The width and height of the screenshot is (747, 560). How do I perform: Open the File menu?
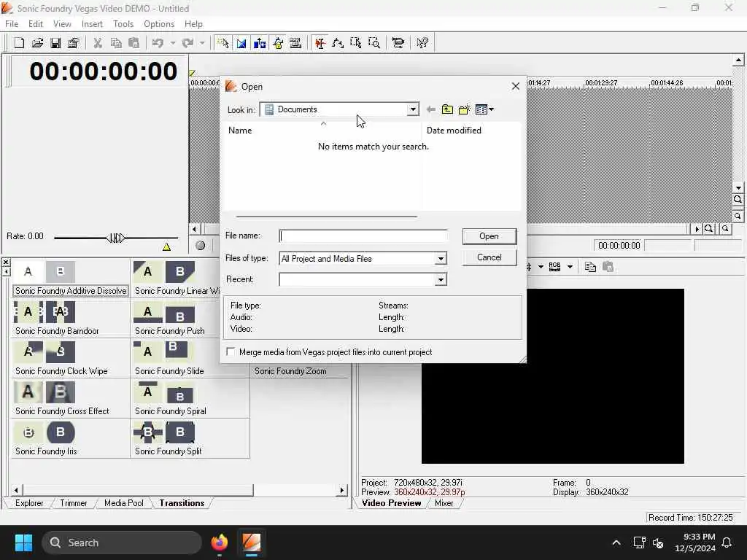(12, 24)
